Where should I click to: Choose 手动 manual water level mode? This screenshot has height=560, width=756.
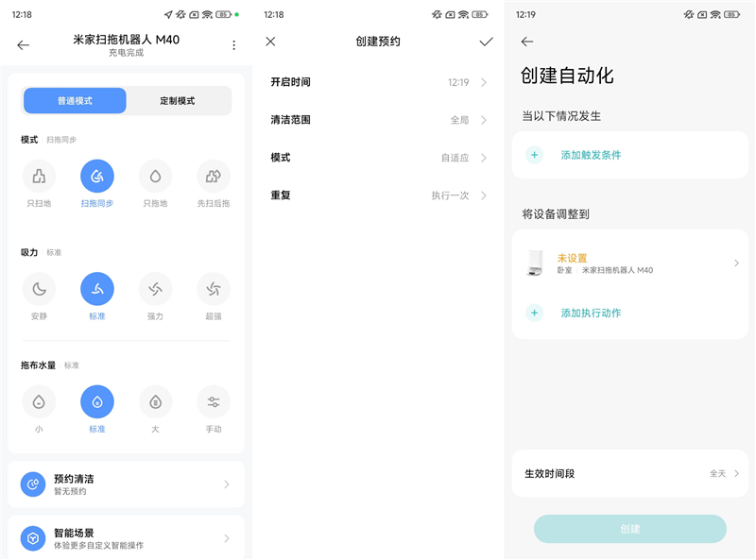pos(213,403)
